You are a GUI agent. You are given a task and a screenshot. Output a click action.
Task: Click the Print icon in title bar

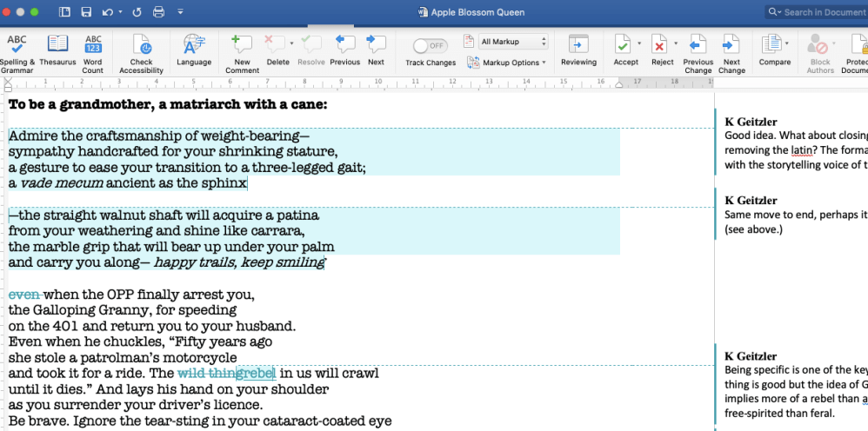[158, 12]
